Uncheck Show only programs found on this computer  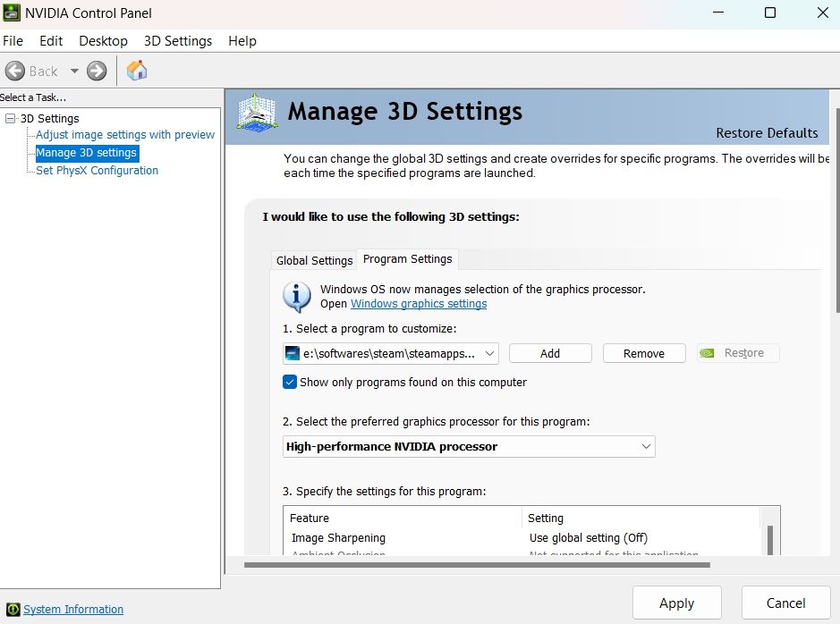click(289, 382)
